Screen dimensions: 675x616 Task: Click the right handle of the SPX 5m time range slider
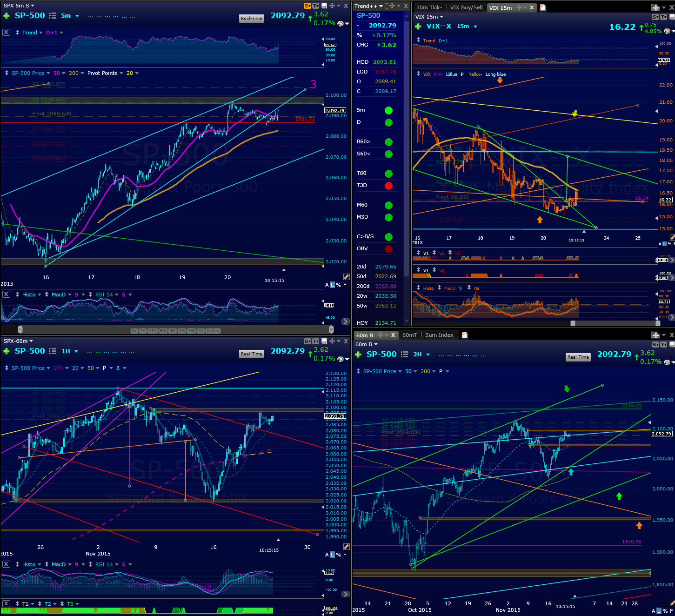pos(331,329)
